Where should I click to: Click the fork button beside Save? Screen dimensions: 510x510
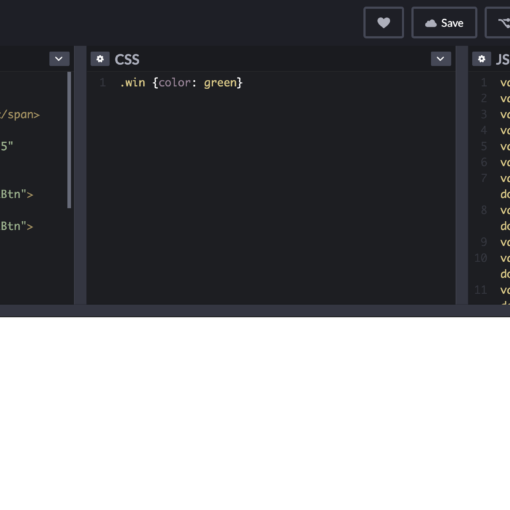(498, 23)
